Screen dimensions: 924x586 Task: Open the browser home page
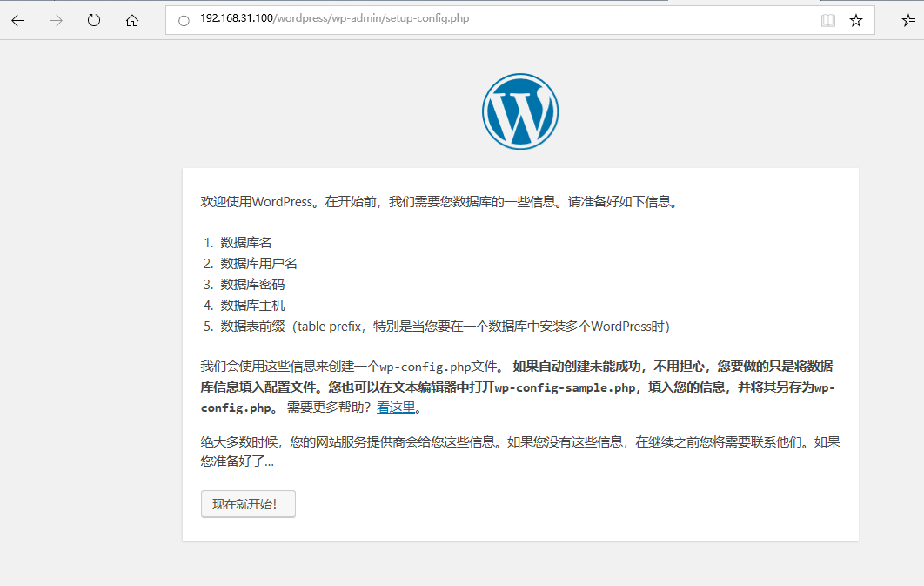click(132, 21)
